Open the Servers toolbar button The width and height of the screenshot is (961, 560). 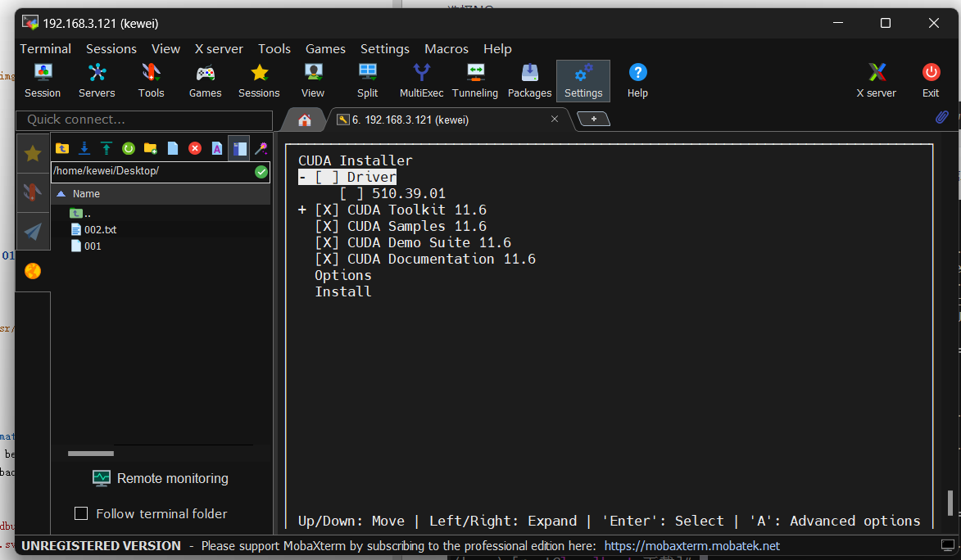97,81
